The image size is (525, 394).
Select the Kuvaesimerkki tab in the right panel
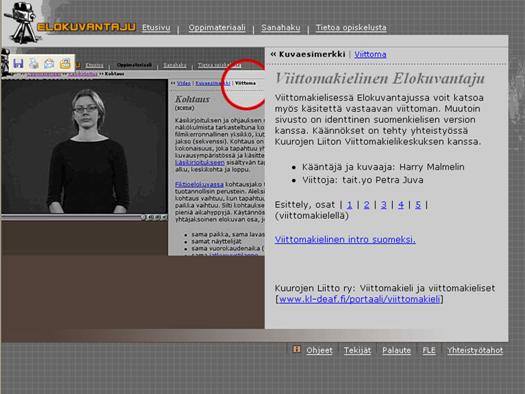[x=312, y=54]
